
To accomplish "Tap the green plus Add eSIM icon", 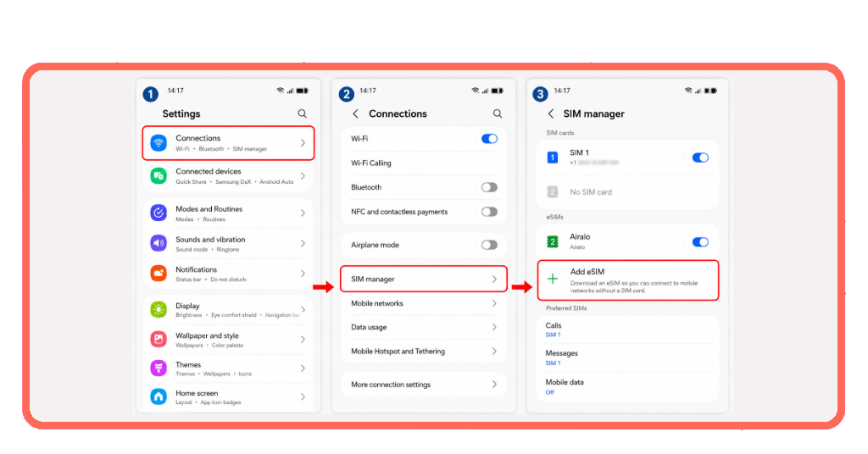I will [553, 279].
